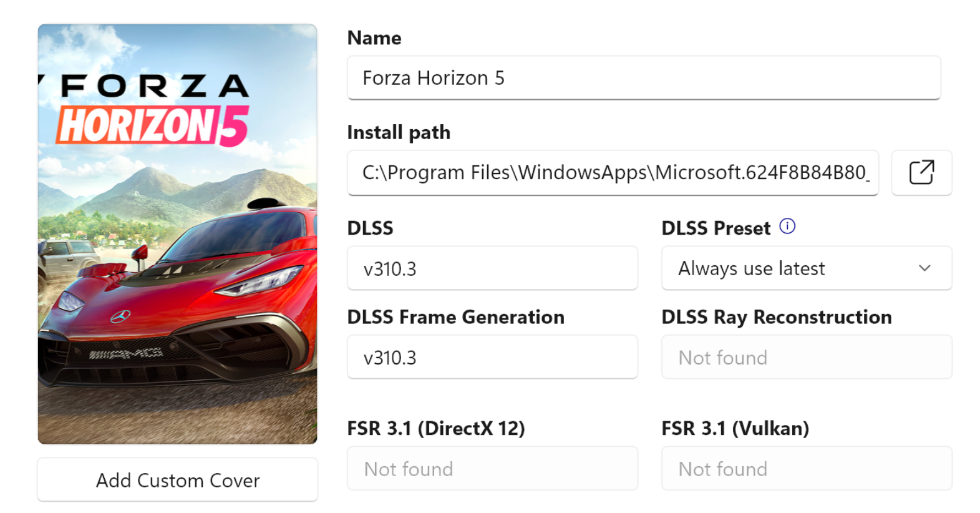Click the Forza Horizon 5 cover art
Screen dimensions: 980x513
click(x=178, y=234)
